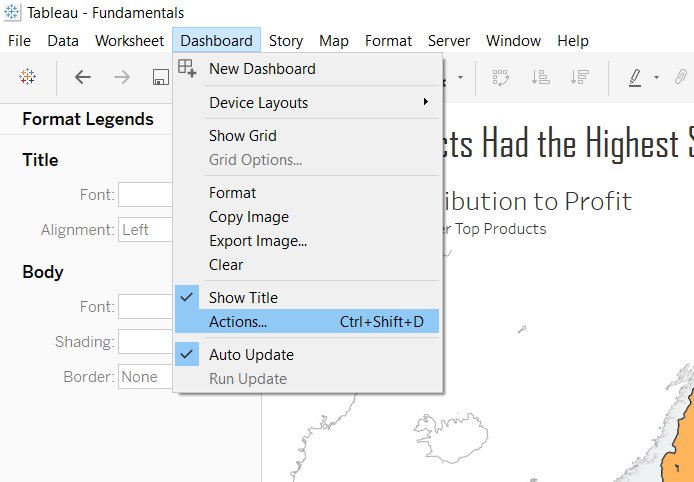Click the swap rows and columns icon
694x482 pixels.
[x=501, y=77]
